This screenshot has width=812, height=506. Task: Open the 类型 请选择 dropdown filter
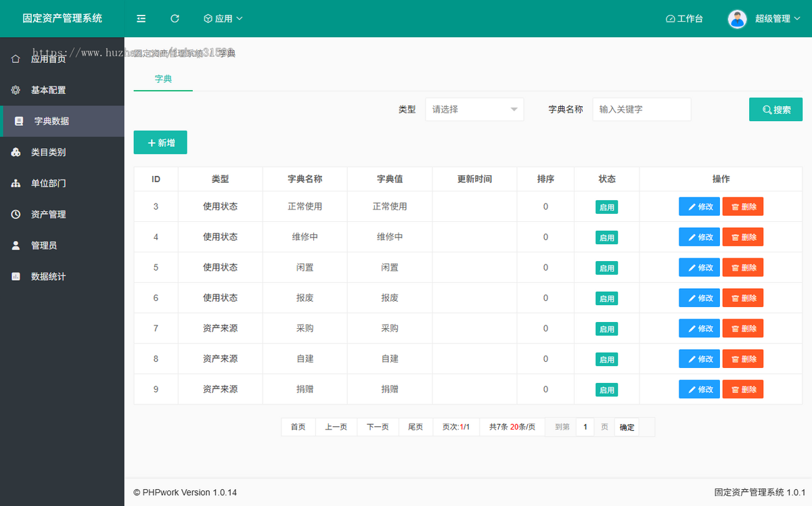tap(474, 109)
